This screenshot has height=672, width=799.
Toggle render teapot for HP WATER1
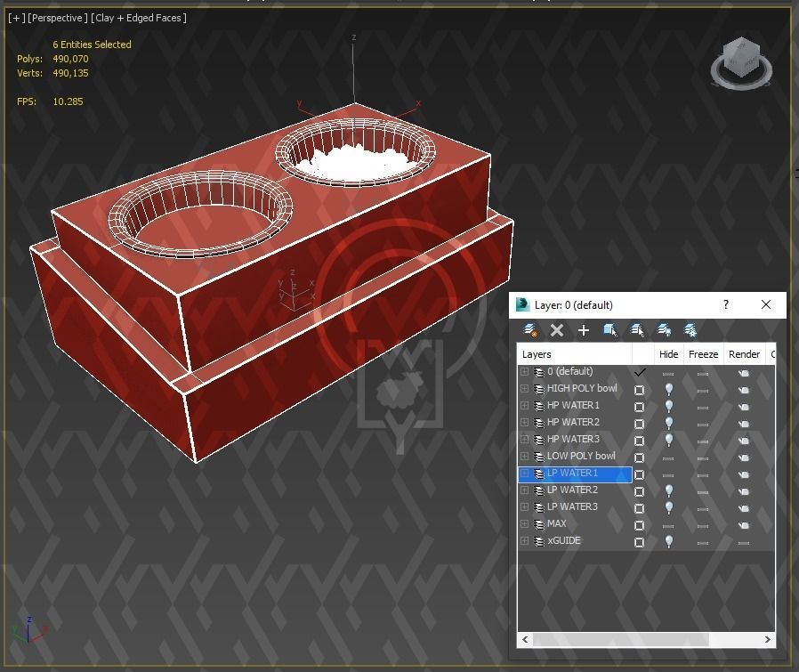click(x=744, y=407)
